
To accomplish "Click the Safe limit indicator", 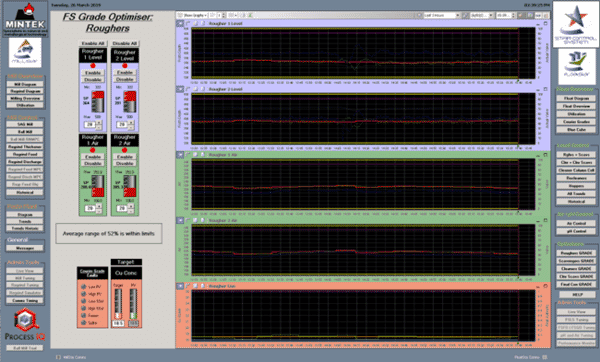I will (x=83, y=323).
